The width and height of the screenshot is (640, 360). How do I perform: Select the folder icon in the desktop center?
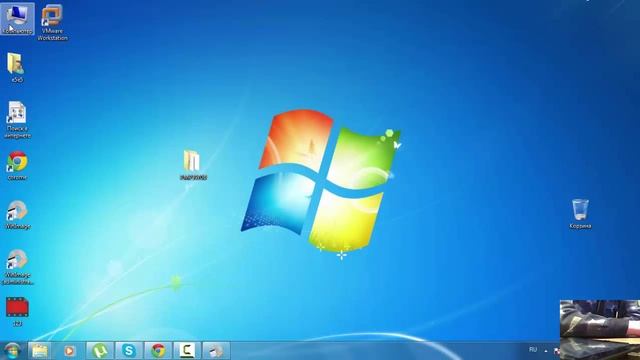(193, 165)
